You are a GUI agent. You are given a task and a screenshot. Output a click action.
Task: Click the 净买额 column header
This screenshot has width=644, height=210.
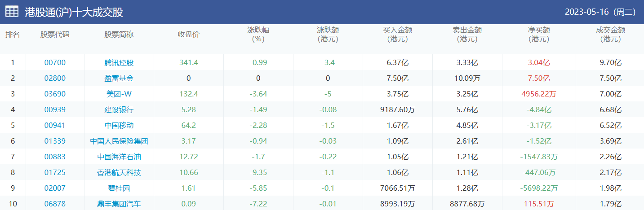[538, 35]
